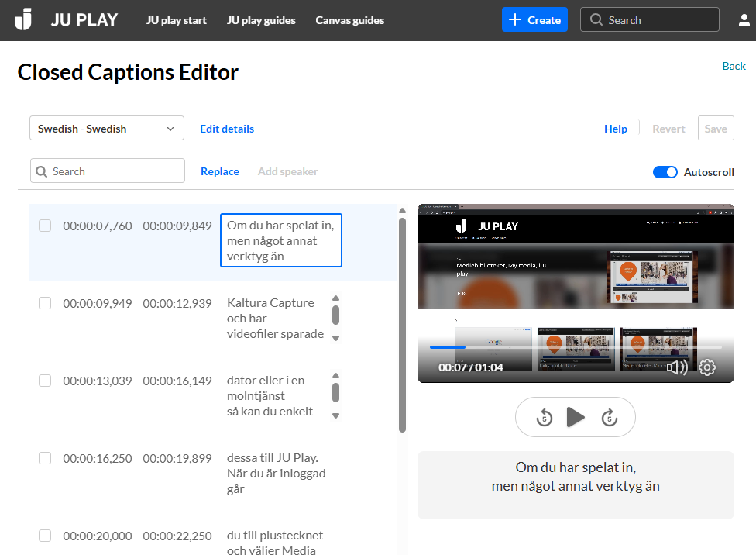Rewind video 5 seconds
The image size is (756, 555).
point(545,418)
